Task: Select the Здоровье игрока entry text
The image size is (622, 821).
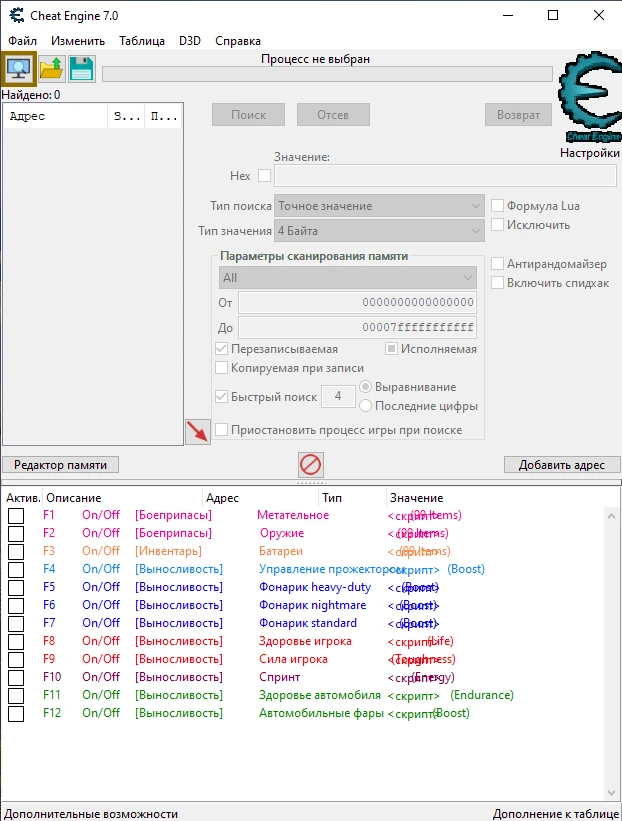Action: pyautogui.click(x=305, y=641)
